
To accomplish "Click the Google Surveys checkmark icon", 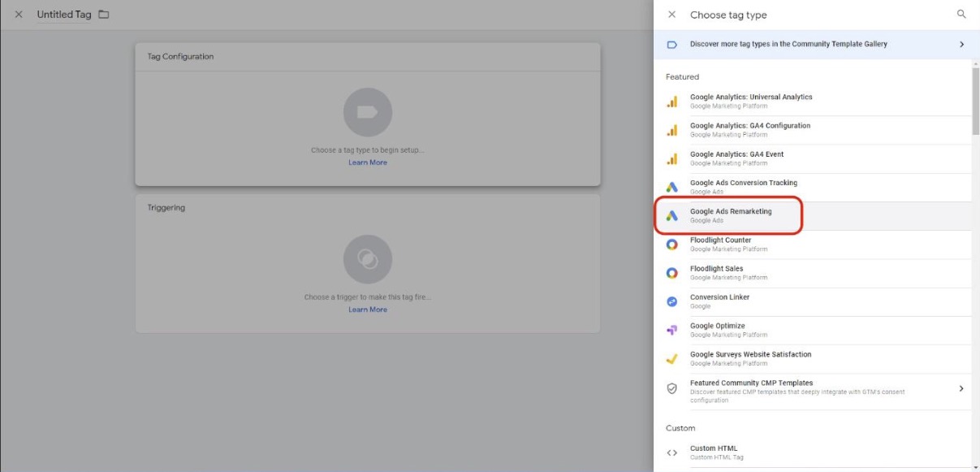I will (671, 358).
